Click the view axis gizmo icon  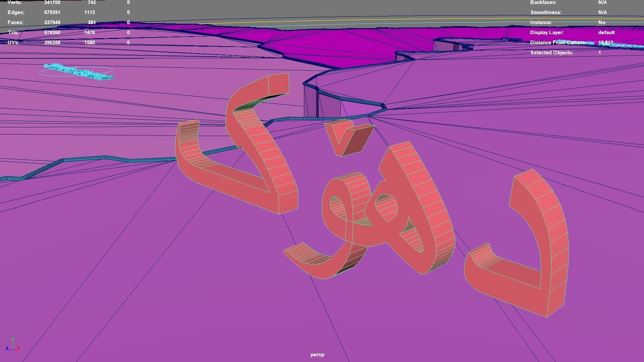pos(13,345)
